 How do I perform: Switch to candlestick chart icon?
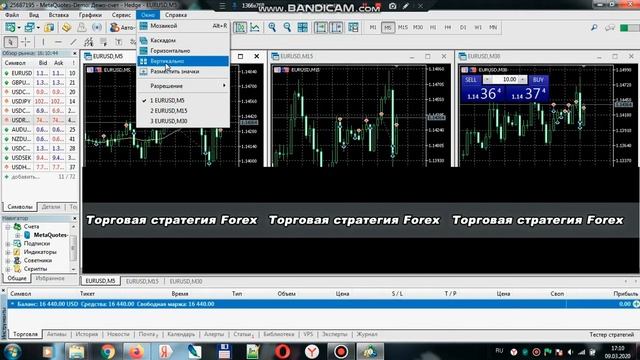(x=240, y=27)
